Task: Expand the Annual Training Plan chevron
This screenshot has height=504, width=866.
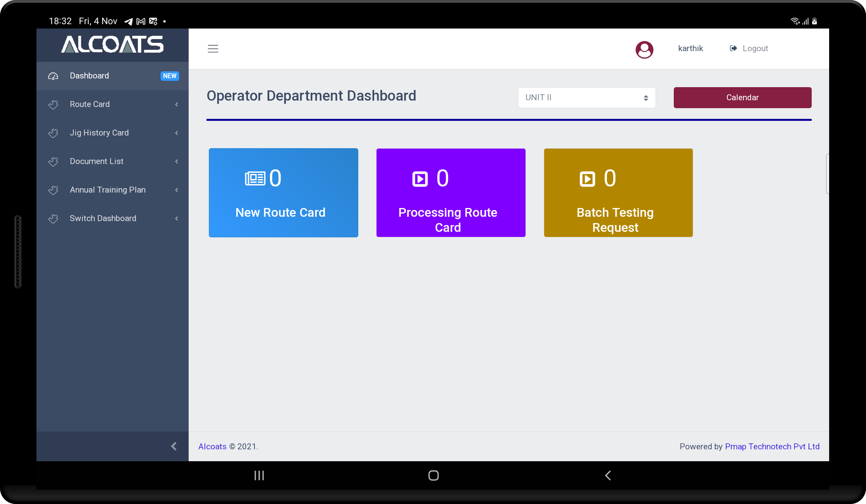Action: click(176, 190)
